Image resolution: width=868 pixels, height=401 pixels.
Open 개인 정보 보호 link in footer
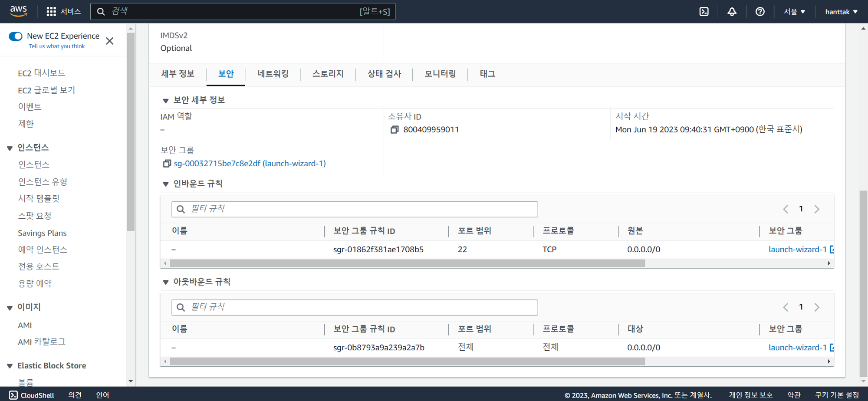pyautogui.click(x=751, y=395)
